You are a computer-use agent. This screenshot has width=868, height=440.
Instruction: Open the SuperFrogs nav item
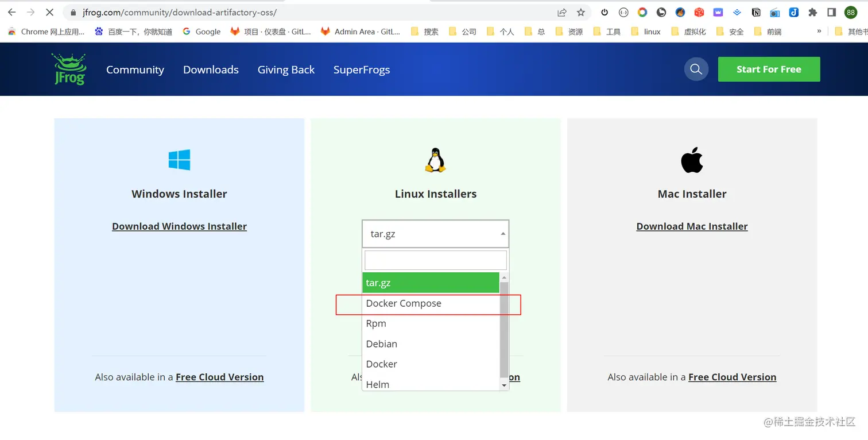click(362, 70)
